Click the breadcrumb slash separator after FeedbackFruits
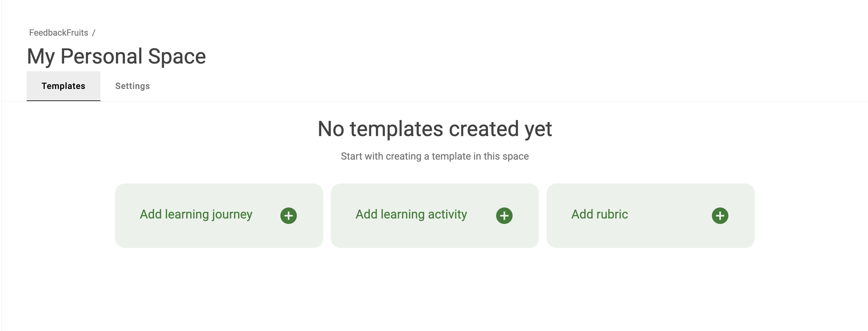Screen dimensions: 868x331 point(94,33)
